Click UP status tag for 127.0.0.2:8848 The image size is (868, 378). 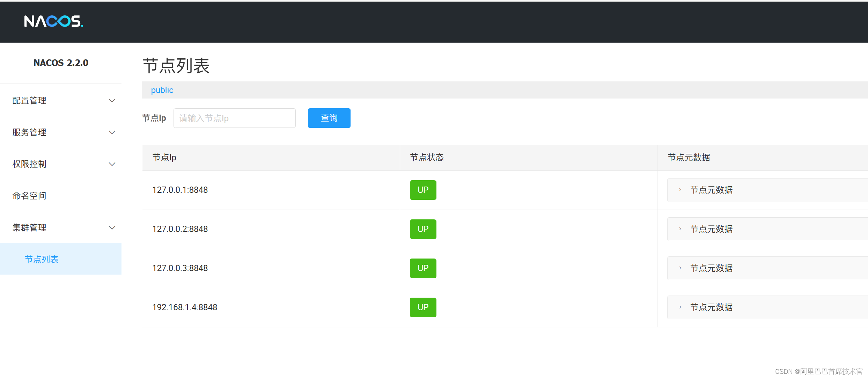(423, 229)
